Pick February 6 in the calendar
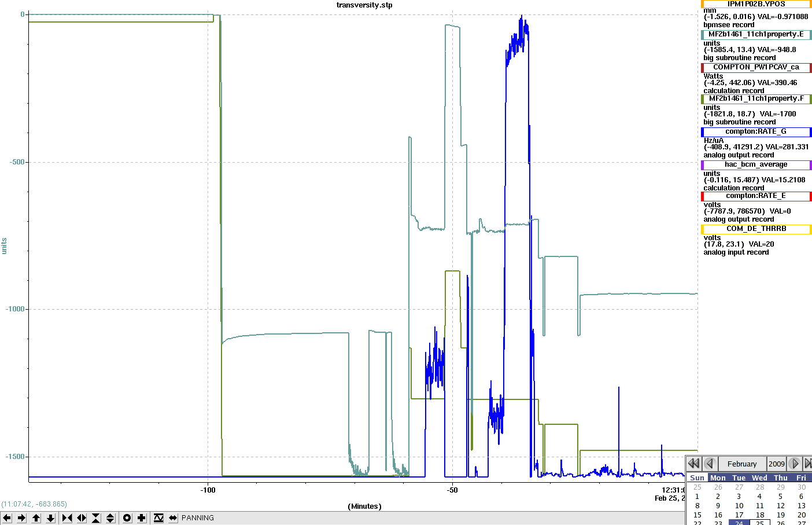 pos(802,497)
